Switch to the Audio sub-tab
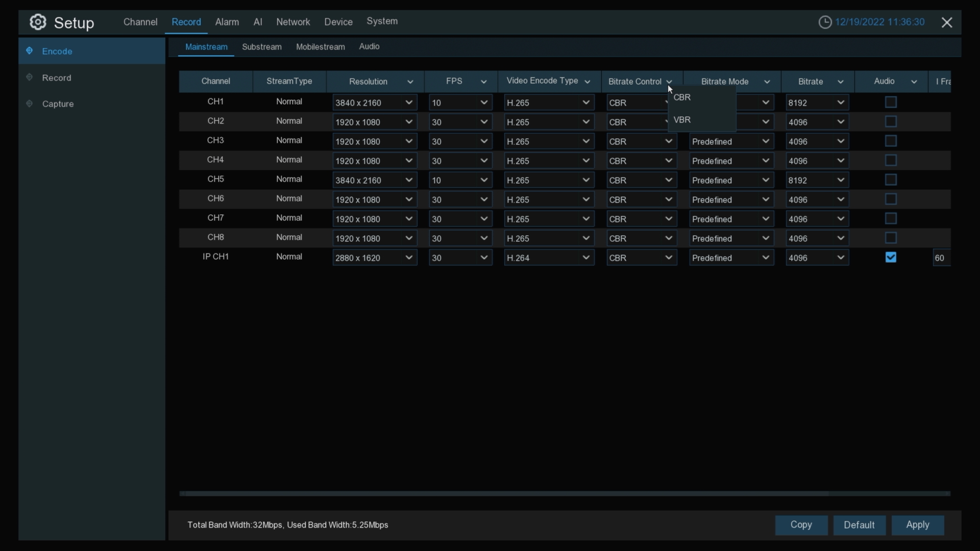Screen dimensions: 980x551 point(369,46)
